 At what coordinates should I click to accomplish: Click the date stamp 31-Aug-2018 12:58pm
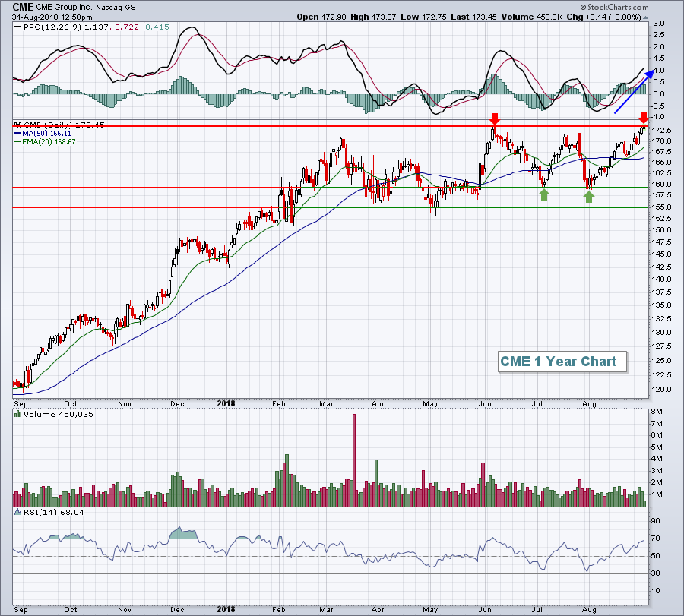pyautogui.click(x=52, y=17)
